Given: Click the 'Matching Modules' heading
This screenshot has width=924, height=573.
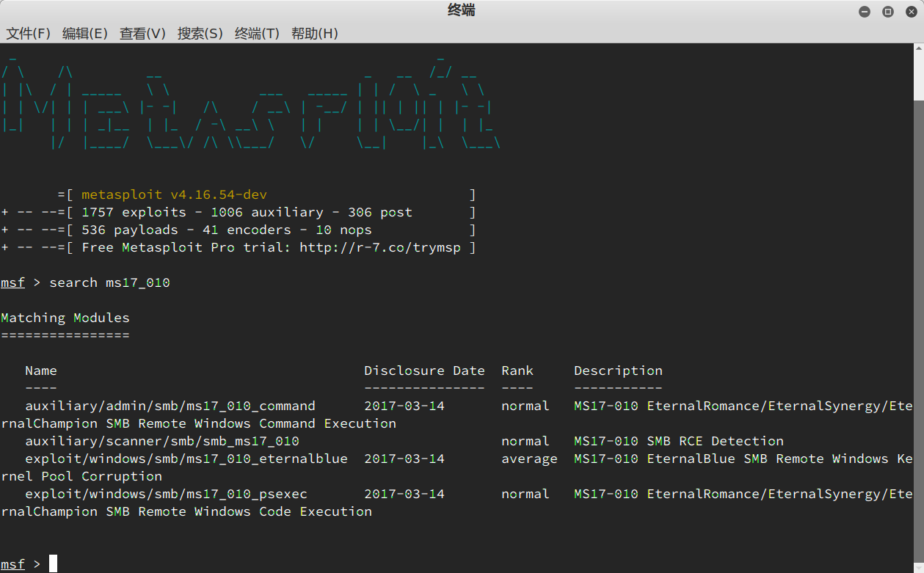Looking at the screenshot, I should [x=65, y=318].
